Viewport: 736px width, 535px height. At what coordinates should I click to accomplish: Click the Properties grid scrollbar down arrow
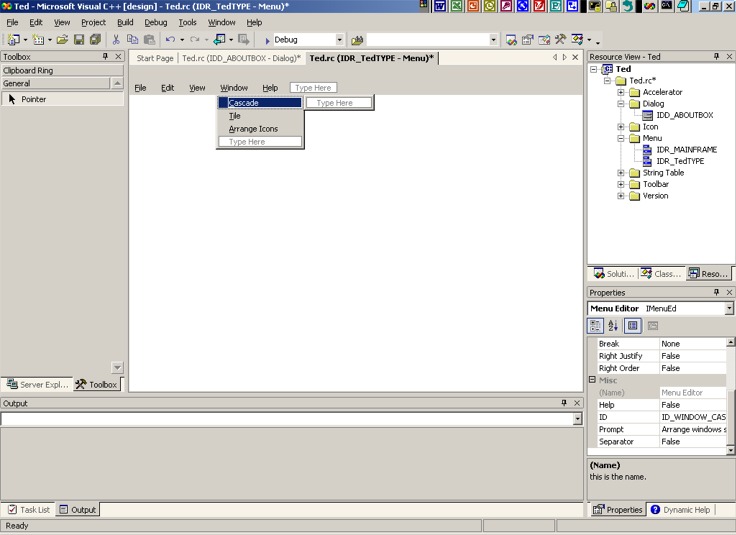tap(730, 451)
